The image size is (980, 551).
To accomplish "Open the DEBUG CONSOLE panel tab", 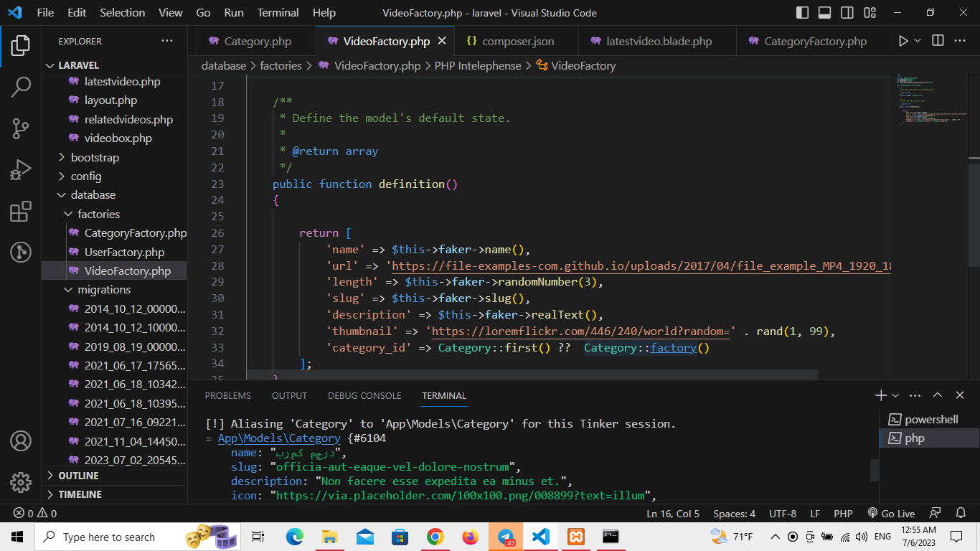I will (x=364, y=395).
